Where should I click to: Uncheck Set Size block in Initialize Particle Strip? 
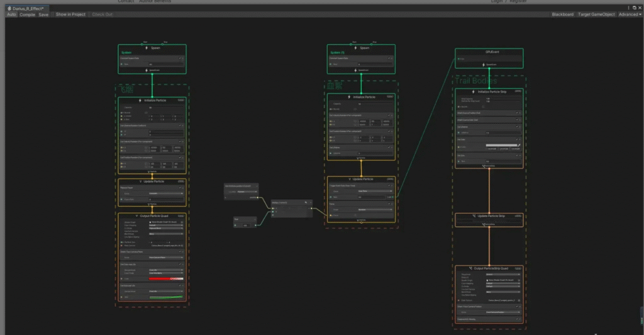coord(517,156)
